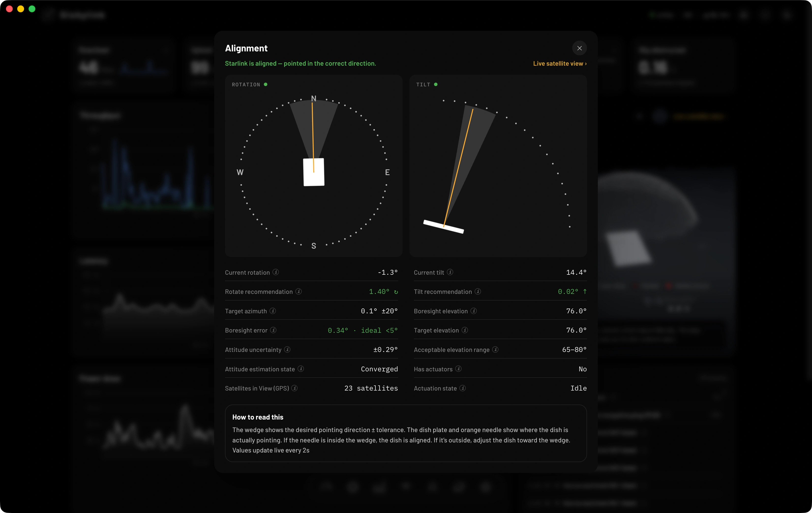Show info for Target elevation
Screen dimensions: 812x513
click(465, 330)
